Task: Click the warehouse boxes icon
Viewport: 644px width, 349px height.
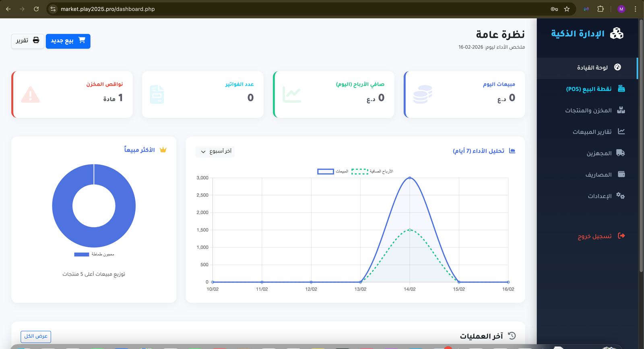Action: [621, 110]
